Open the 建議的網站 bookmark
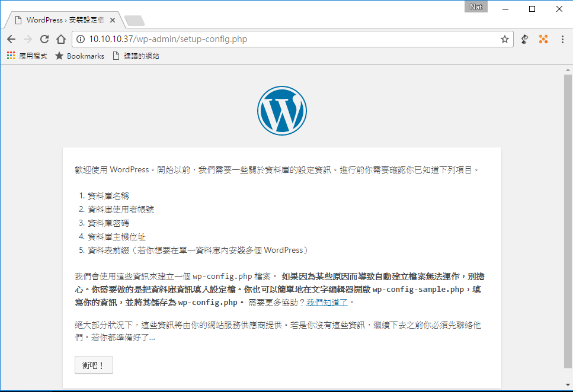 pyautogui.click(x=136, y=56)
